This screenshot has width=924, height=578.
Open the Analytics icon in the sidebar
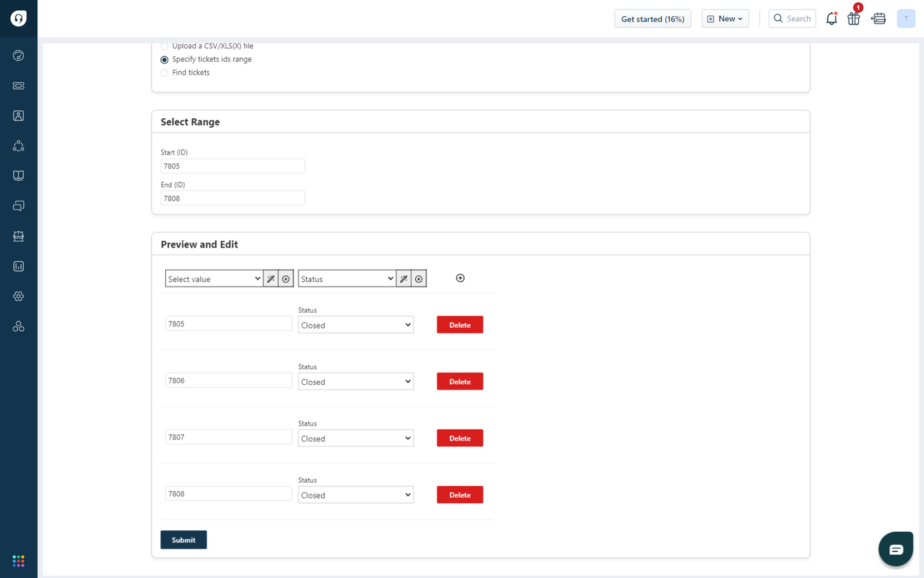(x=18, y=266)
